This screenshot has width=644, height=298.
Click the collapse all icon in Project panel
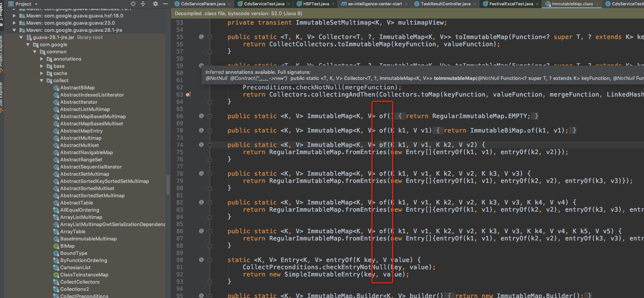[x=143, y=4]
